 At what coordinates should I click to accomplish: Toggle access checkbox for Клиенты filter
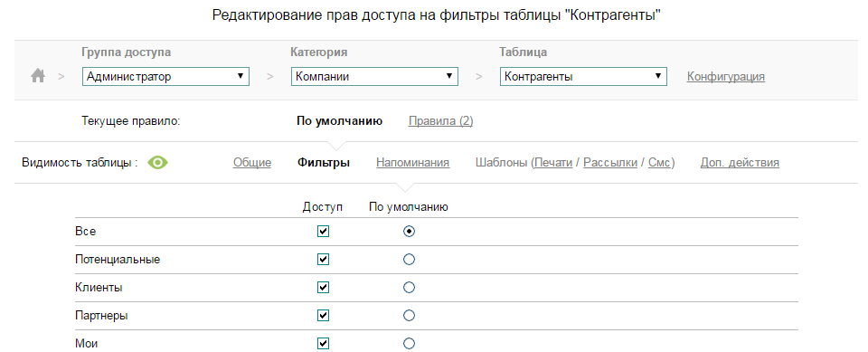[324, 287]
